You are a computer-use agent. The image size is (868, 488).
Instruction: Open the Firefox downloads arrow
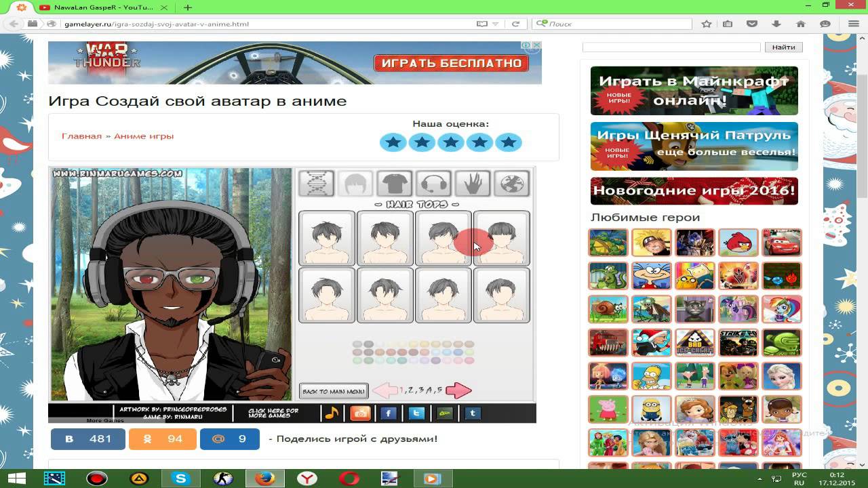[776, 24]
